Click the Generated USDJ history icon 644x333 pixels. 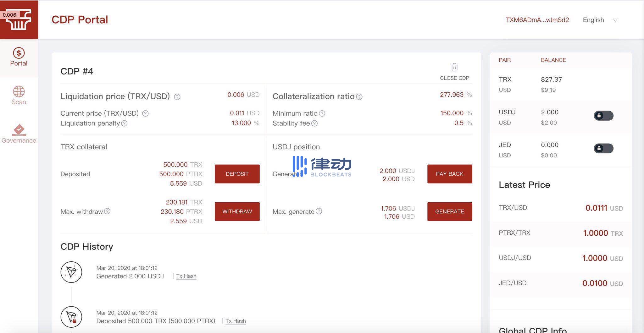tap(71, 272)
